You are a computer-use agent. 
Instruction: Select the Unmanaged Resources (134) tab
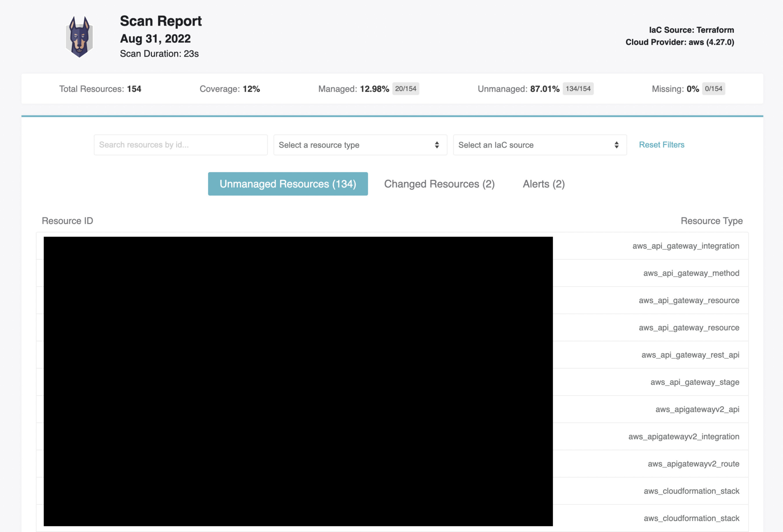pos(288,184)
